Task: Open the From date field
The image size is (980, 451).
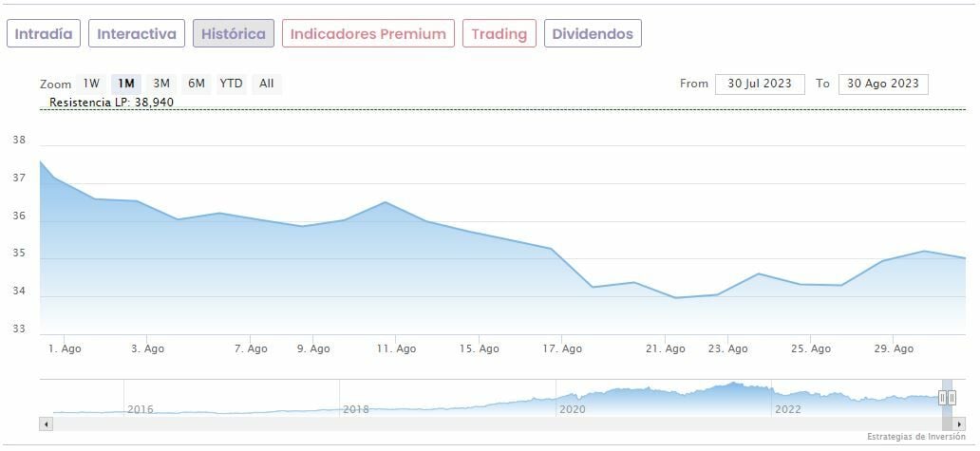Action: (x=760, y=84)
